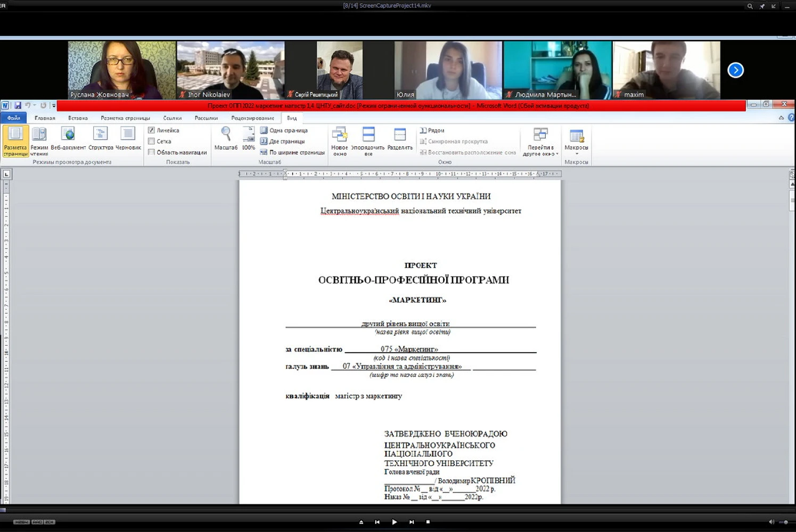Switch to Draft view (Черновик)

pyautogui.click(x=128, y=138)
